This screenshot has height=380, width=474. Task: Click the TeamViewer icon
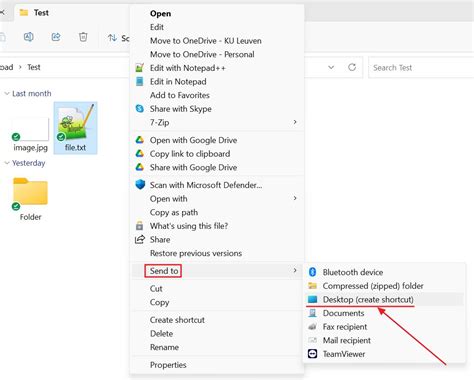[x=312, y=354]
